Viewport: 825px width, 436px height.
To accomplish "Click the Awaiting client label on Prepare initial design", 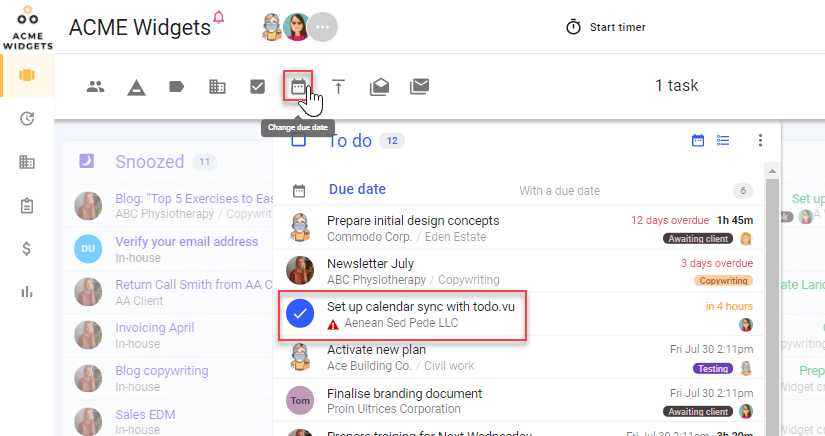I will [698, 239].
